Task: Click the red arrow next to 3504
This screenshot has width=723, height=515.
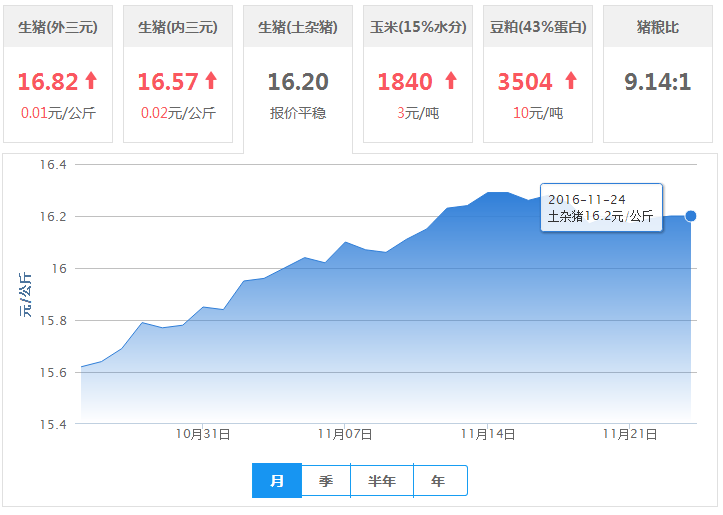Action: click(x=571, y=81)
